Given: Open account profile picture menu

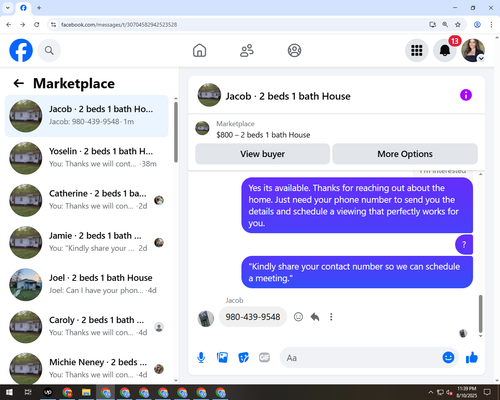Looking at the screenshot, I should pyautogui.click(x=473, y=51).
